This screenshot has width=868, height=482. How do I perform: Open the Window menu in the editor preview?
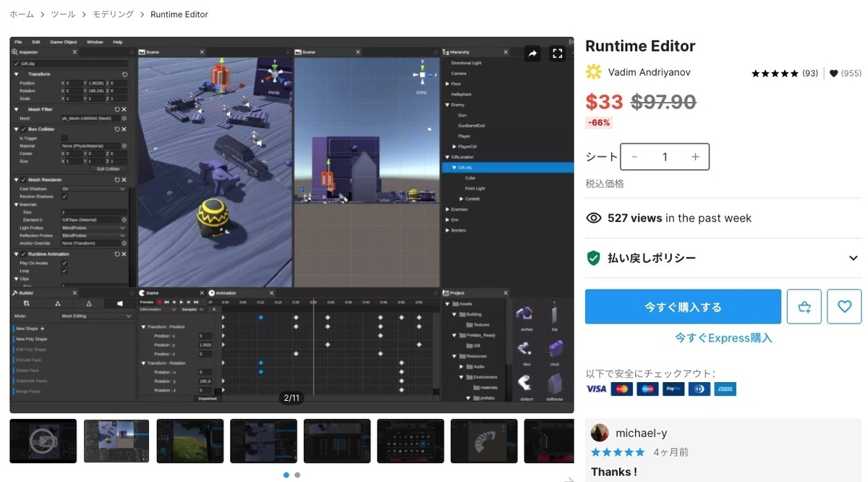(95, 42)
